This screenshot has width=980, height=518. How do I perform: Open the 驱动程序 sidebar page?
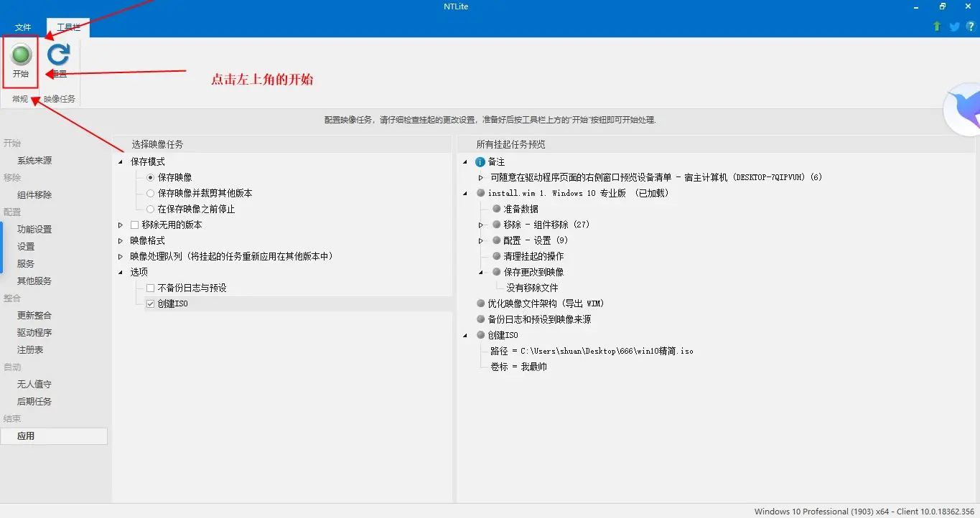34,333
